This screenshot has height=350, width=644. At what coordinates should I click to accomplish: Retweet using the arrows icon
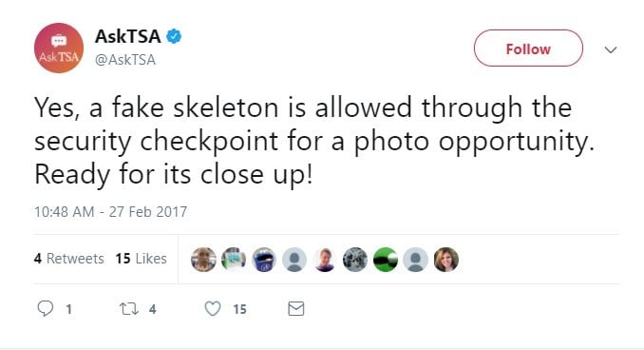(x=129, y=309)
